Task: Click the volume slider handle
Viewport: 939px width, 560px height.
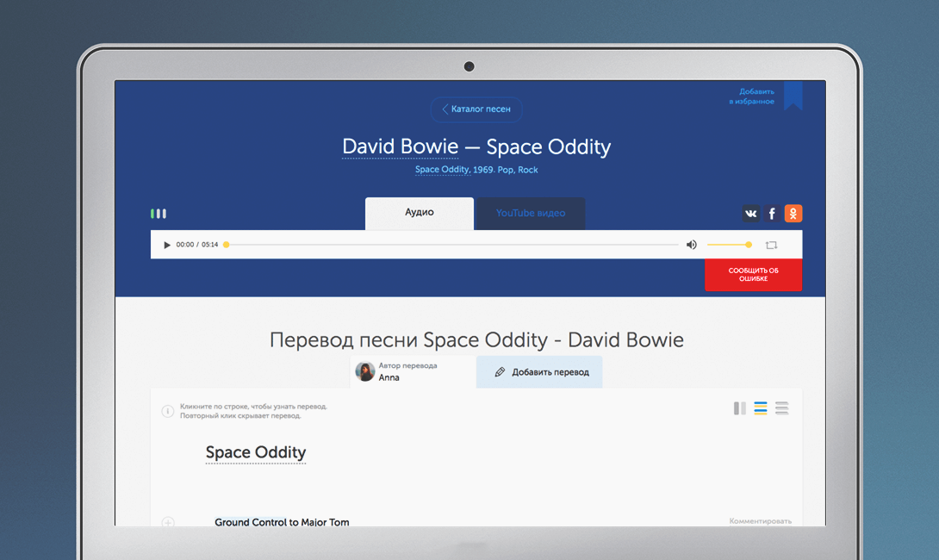Action: tap(749, 245)
